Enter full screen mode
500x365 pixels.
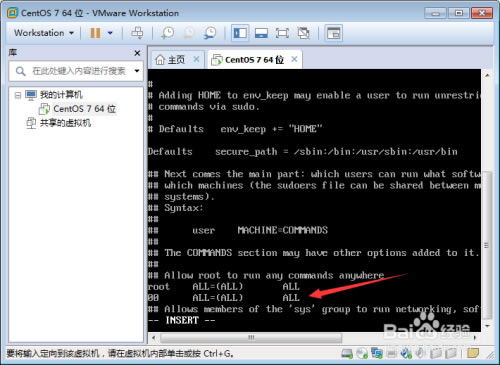pos(282,33)
